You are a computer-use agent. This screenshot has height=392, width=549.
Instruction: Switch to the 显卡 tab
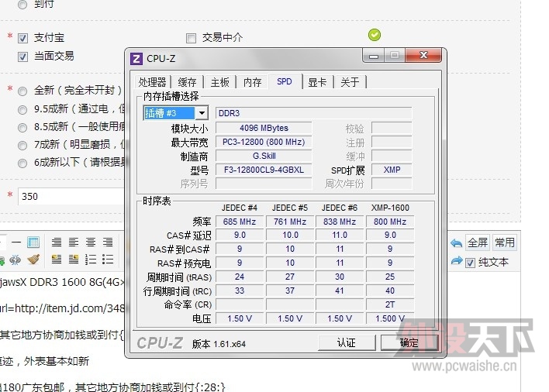(317, 82)
